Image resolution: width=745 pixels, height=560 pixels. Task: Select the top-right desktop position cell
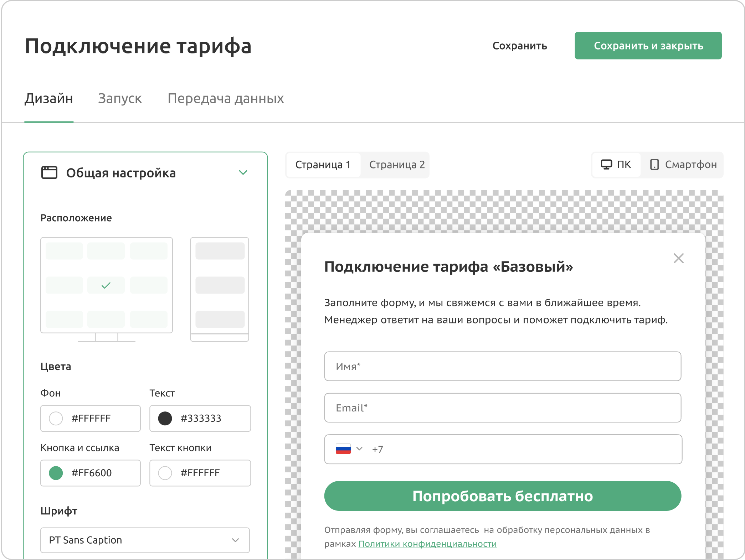tap(149, 251)
